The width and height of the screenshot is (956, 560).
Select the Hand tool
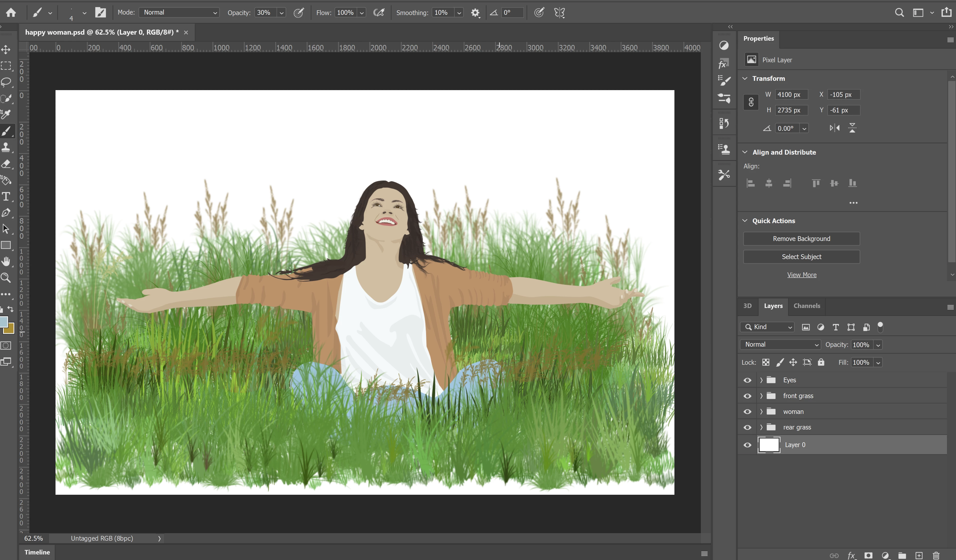coord(6,261)
